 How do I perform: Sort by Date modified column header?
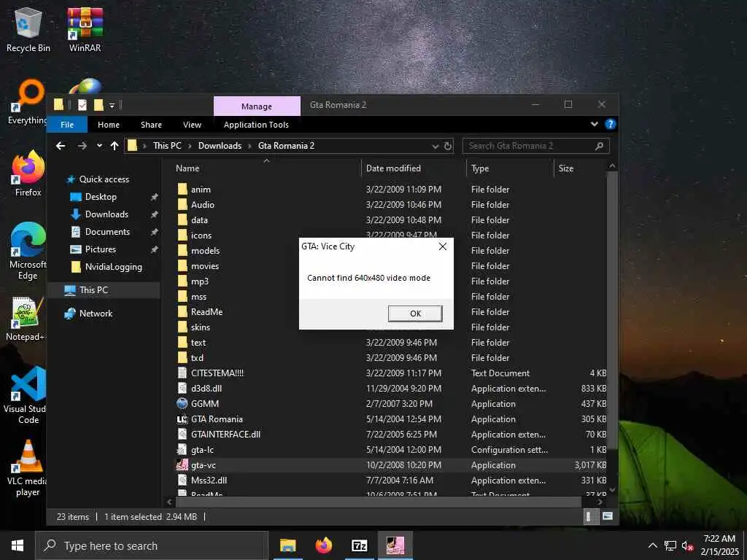click(393, 168)
